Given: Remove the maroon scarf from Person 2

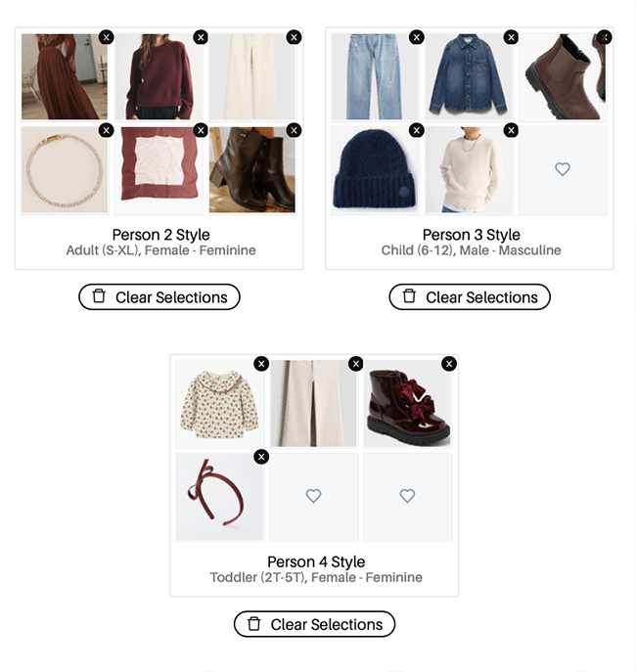Looking at the screenshot, I should (x=201, y=130).
